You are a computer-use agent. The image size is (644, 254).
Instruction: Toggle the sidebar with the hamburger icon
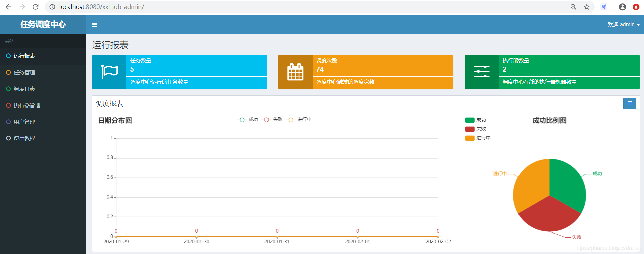[x=95, y=25]
